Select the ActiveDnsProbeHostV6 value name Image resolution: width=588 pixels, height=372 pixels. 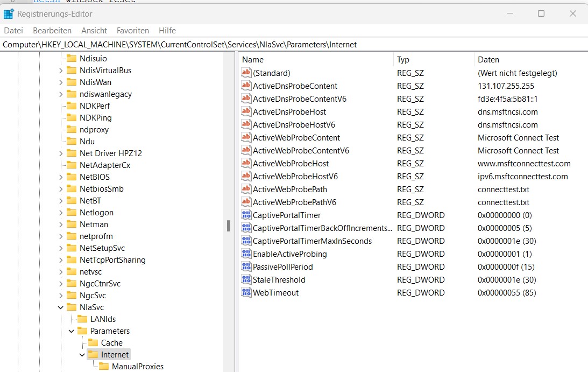[294, 124]
